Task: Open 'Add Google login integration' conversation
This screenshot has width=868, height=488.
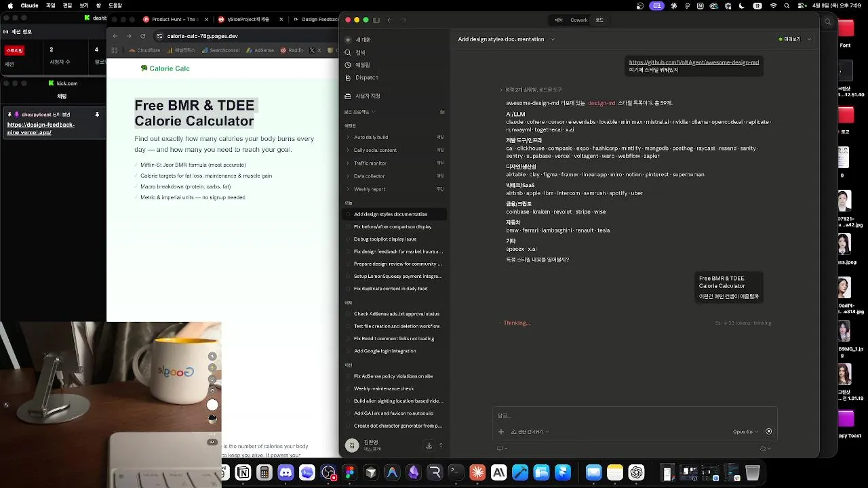Action: point(395,351)
